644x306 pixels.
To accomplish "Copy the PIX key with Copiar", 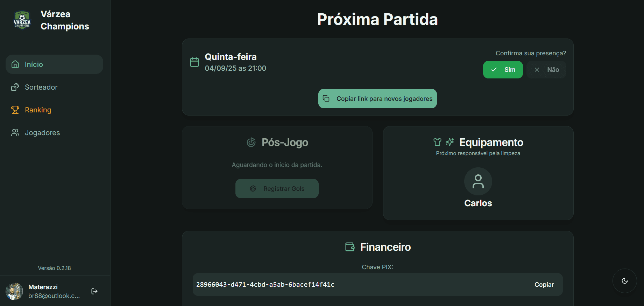I will pos(544,285).
